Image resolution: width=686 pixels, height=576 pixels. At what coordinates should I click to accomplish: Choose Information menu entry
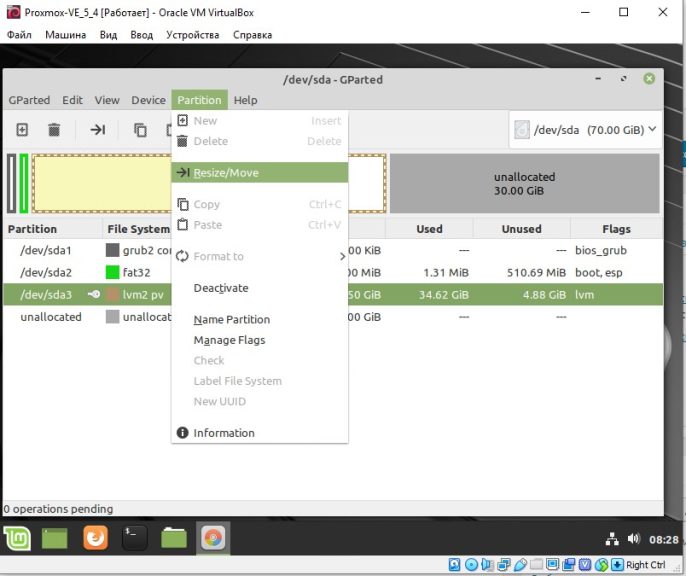(x=260, y=433)
